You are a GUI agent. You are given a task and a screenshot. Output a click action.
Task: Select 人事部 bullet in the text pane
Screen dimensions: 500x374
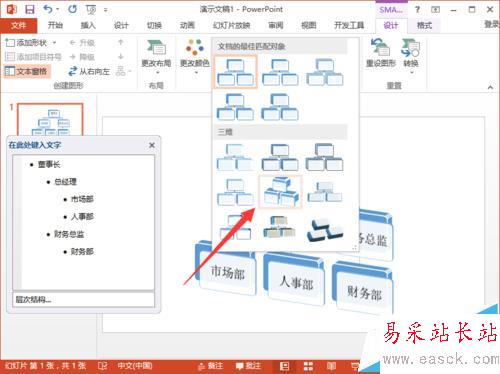[x=82, y=217]
